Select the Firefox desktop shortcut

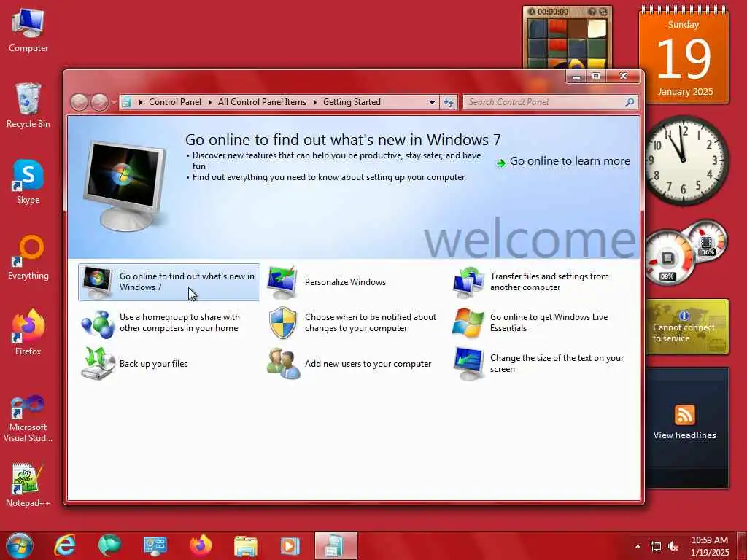[x=28, y=332]
